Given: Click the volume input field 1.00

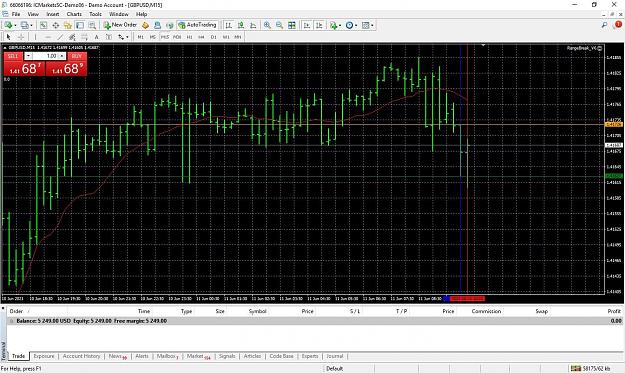Looking at the screenshot, I should [45, 56].
